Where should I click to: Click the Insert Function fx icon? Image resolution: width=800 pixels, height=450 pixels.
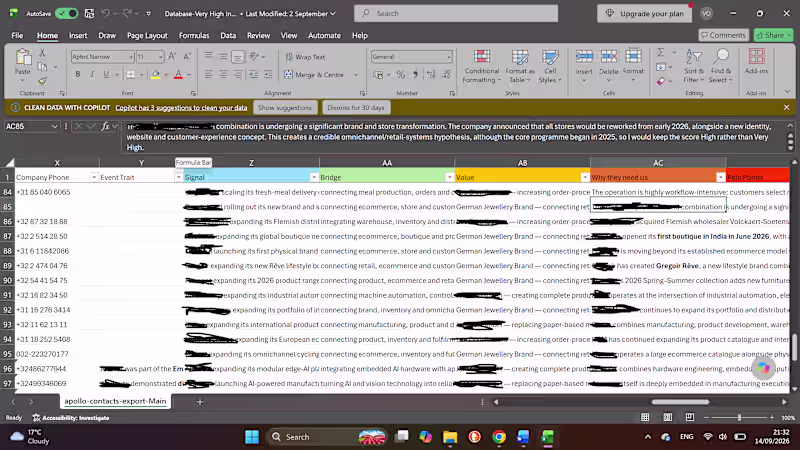(x=105, y=126)
